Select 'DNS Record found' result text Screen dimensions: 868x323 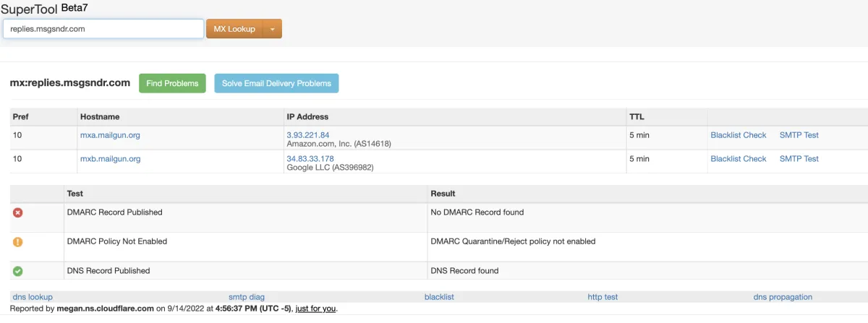coord(464,271)
